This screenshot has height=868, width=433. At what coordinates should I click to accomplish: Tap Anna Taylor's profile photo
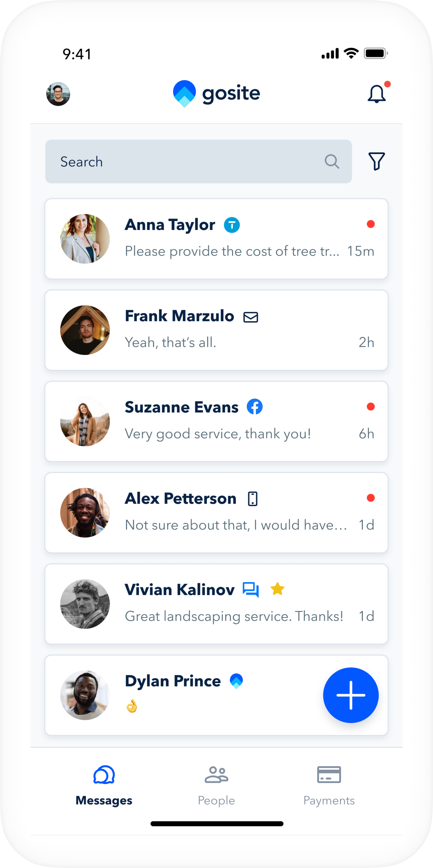85,239
